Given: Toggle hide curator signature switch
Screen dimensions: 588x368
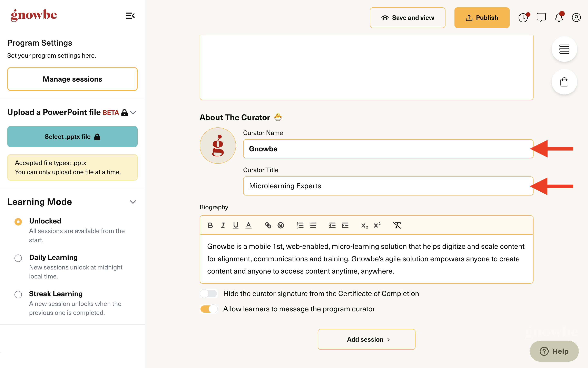Looking at the screenshot, I should (x=209, y=294).
